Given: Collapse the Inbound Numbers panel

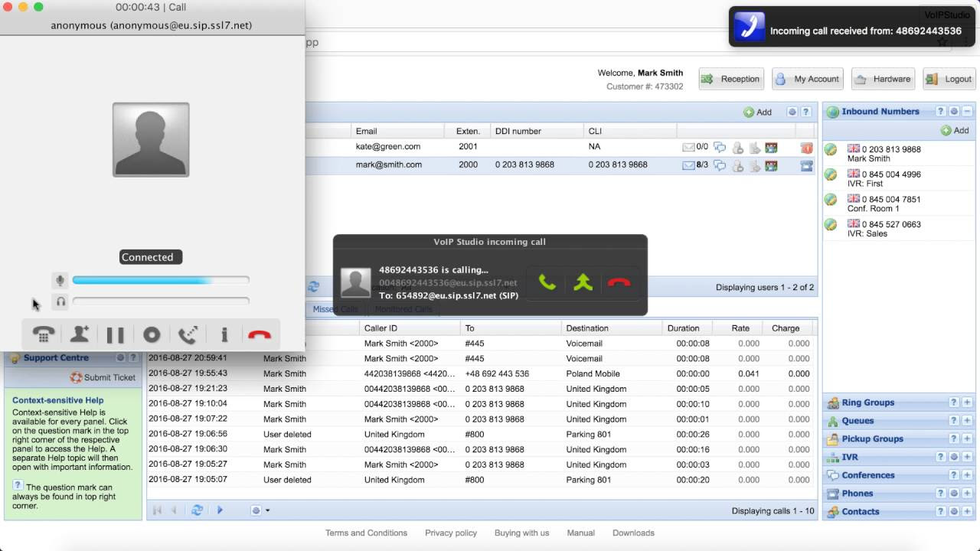Looking at the screenshot, I should (x=967, y=111).
